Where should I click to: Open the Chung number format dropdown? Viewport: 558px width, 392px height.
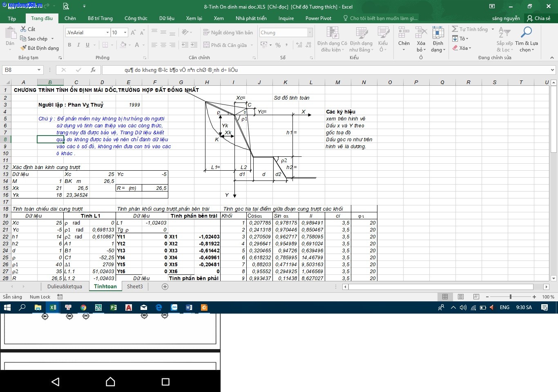(310, 33)
